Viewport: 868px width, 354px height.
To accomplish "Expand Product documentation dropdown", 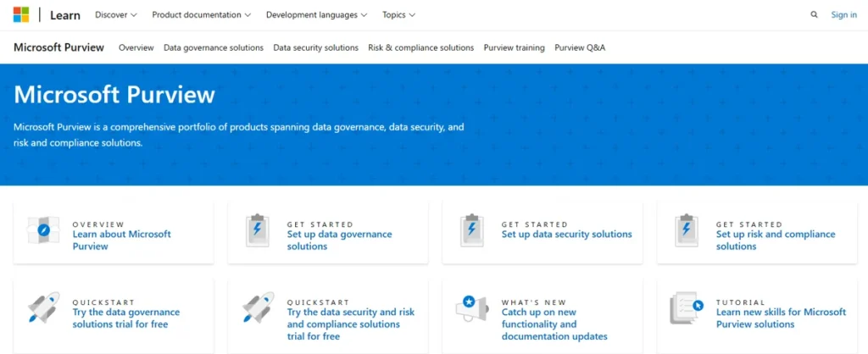I will [x=202, y=15].
